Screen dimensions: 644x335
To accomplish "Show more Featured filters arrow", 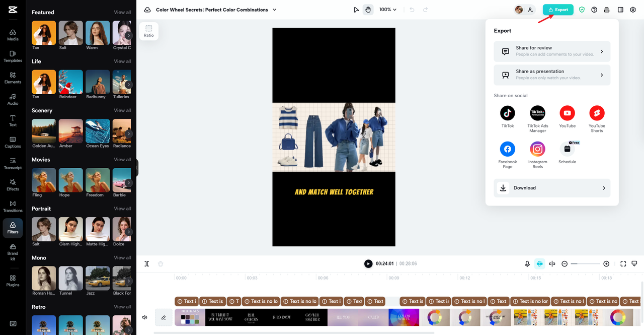I will 129,35.
